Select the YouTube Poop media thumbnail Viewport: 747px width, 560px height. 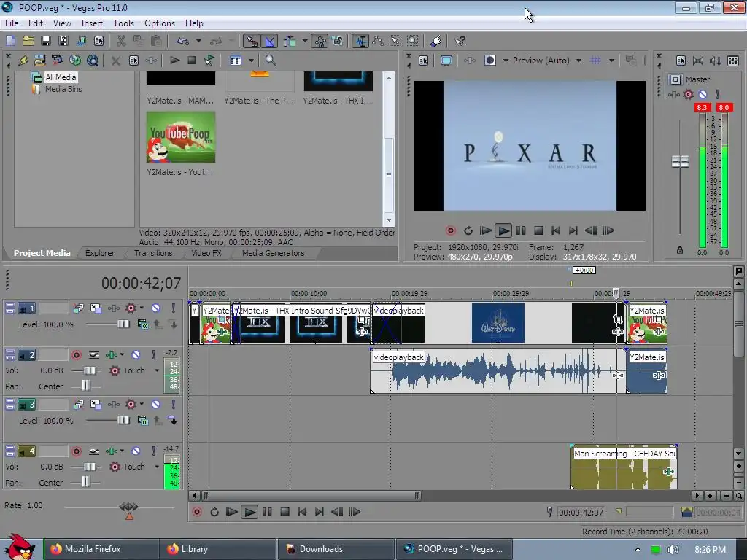click(x=181, y=137)
